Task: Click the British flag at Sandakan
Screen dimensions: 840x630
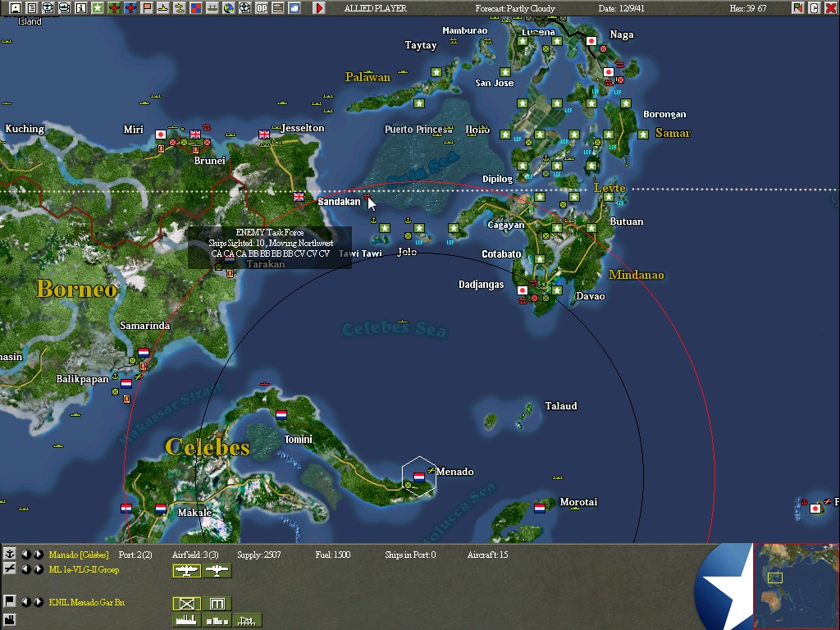Action: tap(299, 197)
